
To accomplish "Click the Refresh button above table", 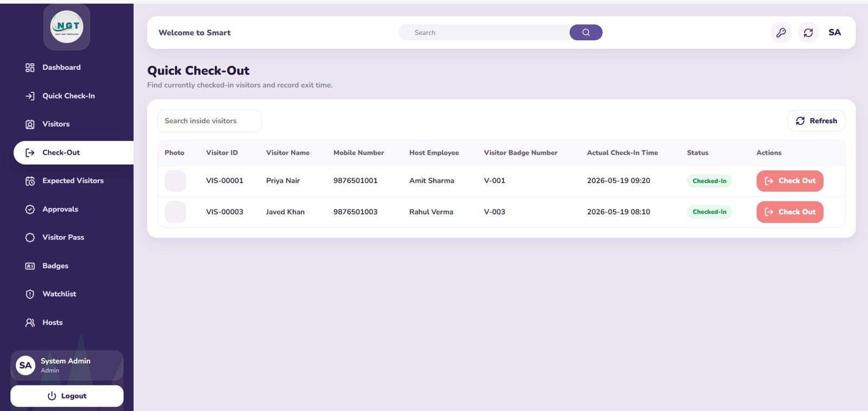I will [x=816, y=121].
